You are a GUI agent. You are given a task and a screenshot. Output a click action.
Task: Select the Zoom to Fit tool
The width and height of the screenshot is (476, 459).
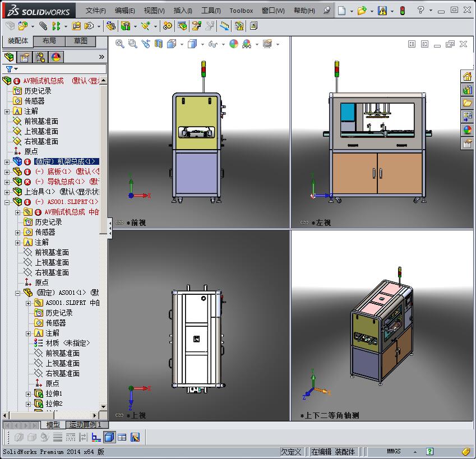tap(119, 44)
